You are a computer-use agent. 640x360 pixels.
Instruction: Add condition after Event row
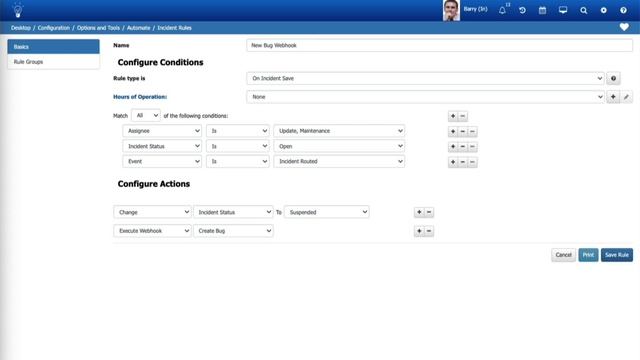pos(453,162)
